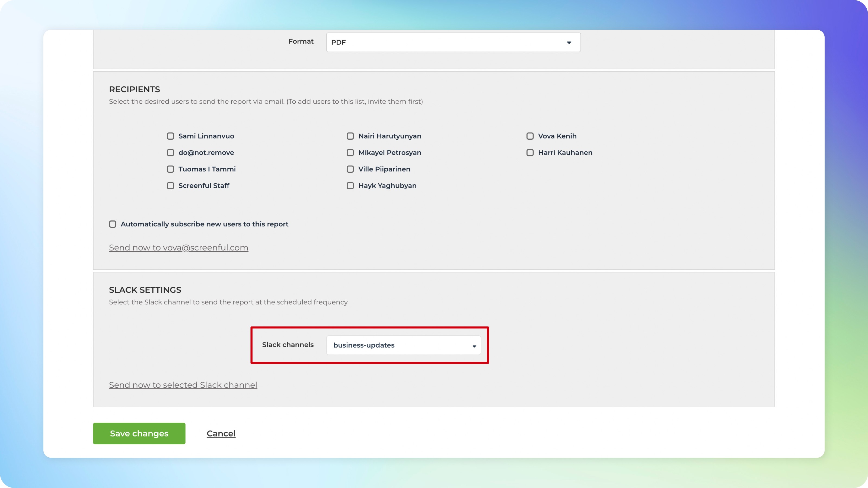Click Send now to vova@screenful.com link

[x=178, y=248]
